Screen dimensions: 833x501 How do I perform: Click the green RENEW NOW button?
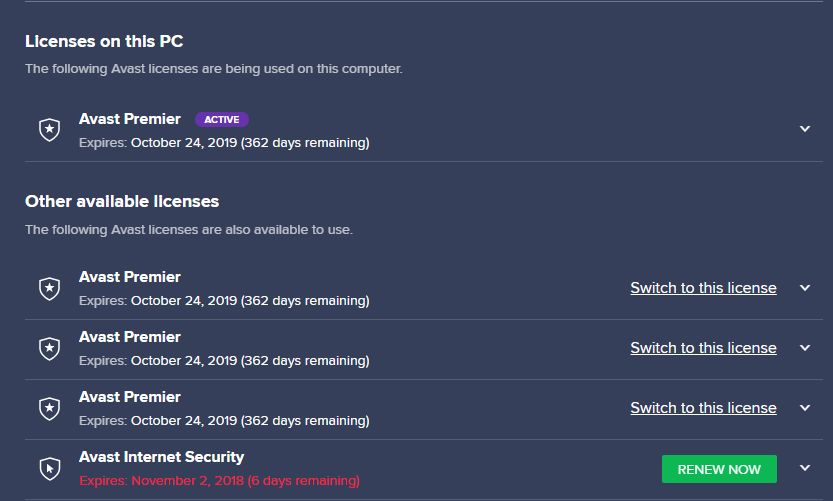719,469
